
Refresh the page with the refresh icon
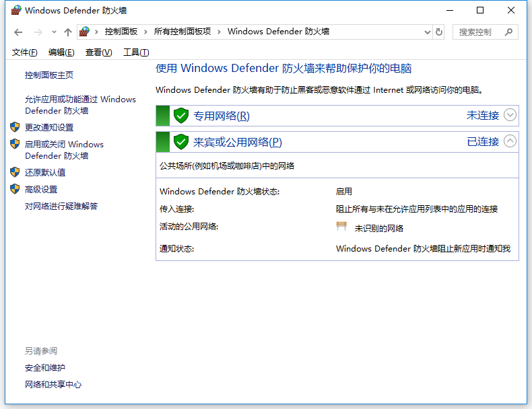pos(439,32)
